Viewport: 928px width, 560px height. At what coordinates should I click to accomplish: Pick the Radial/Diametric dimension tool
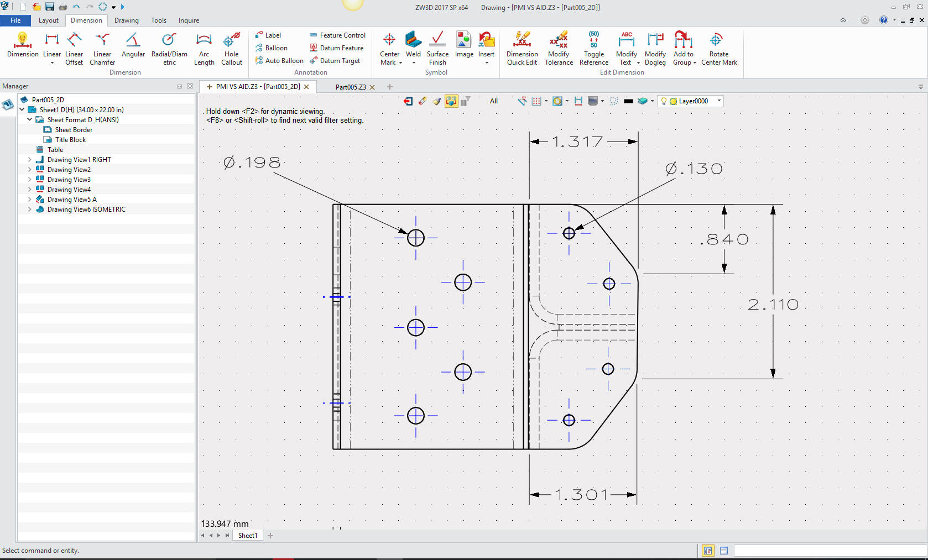coord(169,49)
